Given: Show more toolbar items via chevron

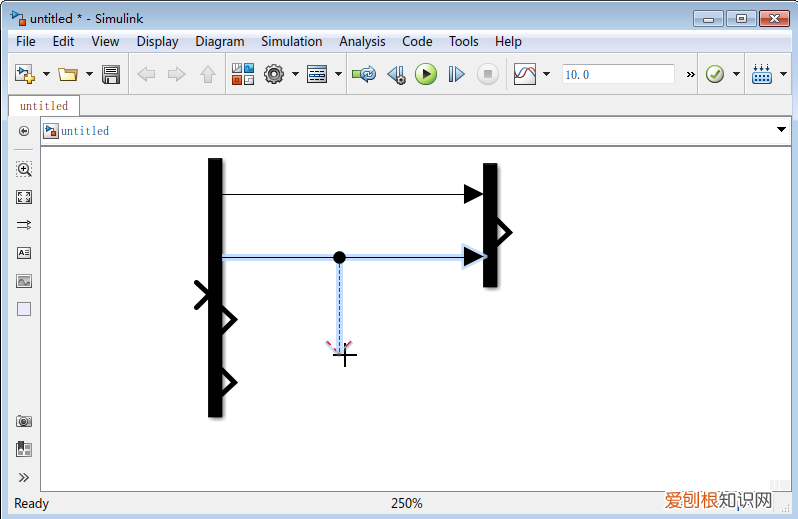Looking at the screenshot, I should click(690, 74).
